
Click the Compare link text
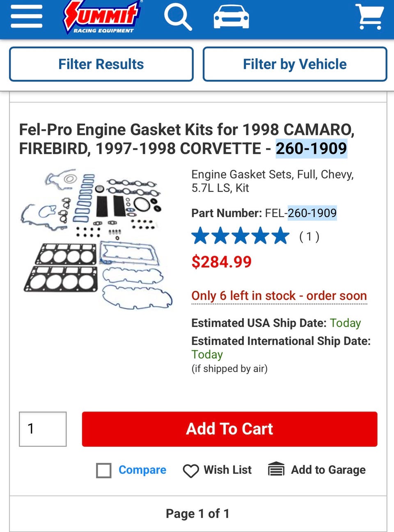(x=142, y=470)
